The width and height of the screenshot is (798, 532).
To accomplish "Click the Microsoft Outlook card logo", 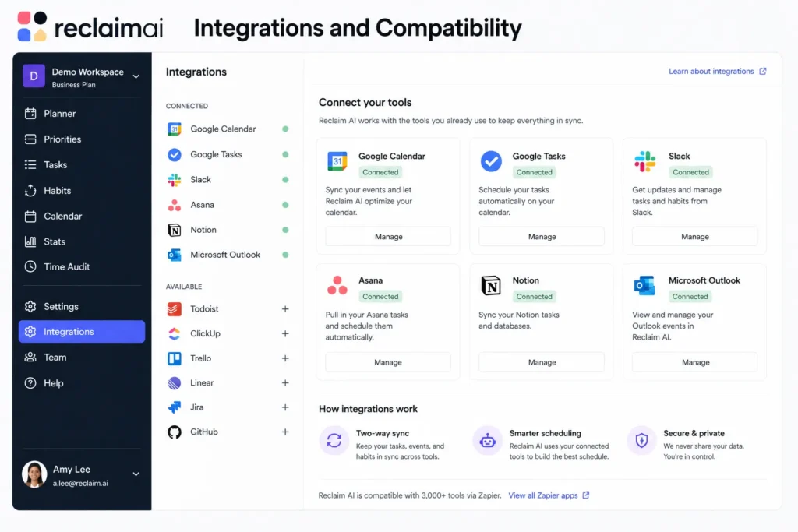I will click(644, 286).
